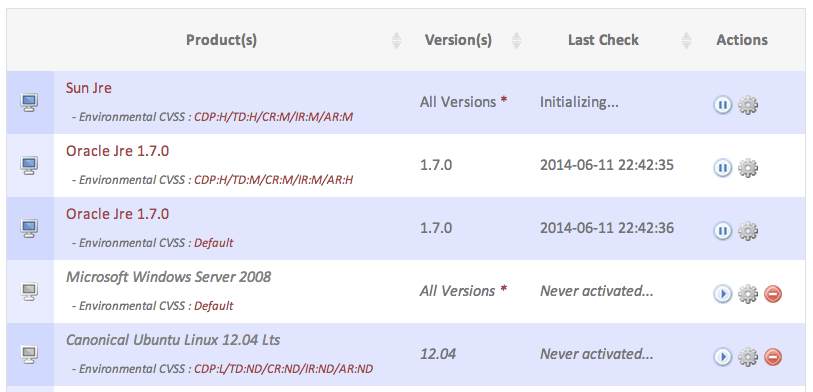This screenshot has height=392, width=813.
Task: Click monitor icon beside Microsoft Windows Server
Action: point(30,291)
